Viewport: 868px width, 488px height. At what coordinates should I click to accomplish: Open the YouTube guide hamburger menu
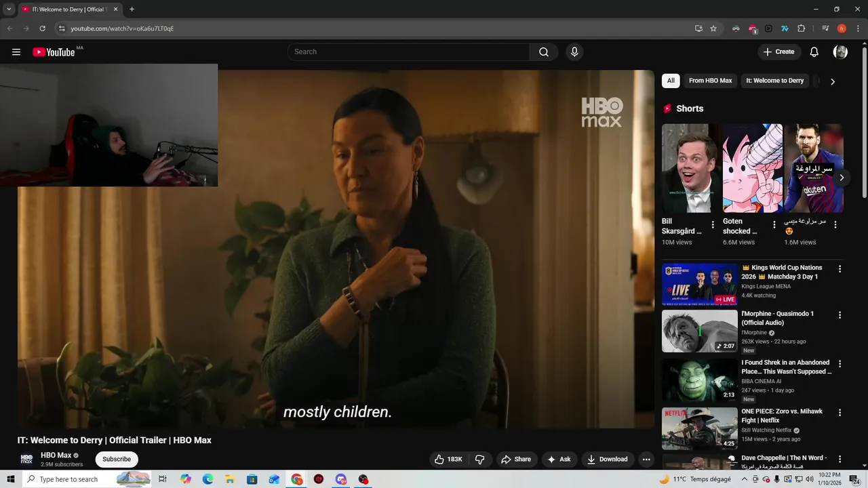click(16, 52)
